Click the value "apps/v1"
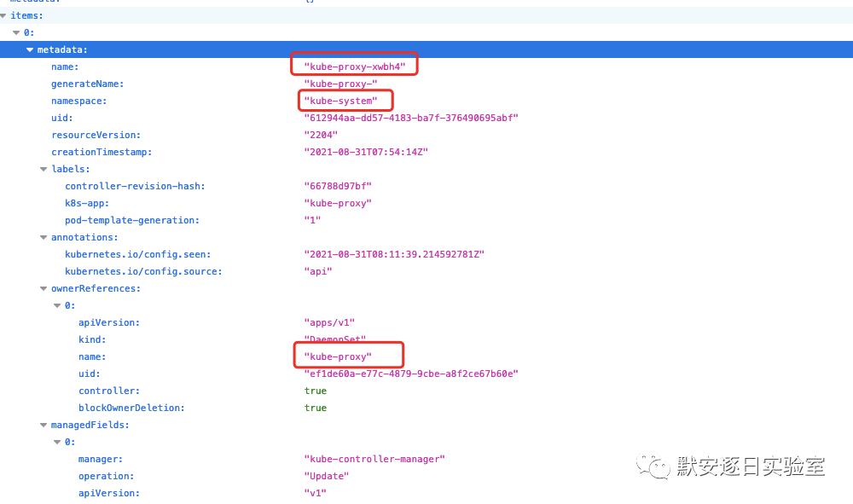 click(x=329, y=322)
